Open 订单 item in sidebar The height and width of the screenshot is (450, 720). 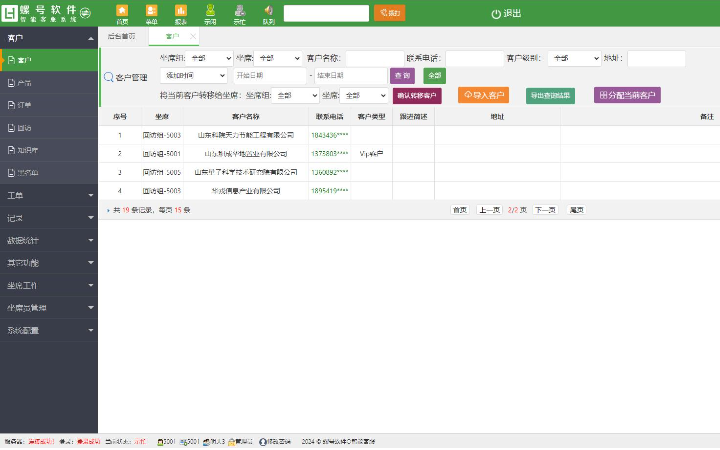[x=49, y=105]
